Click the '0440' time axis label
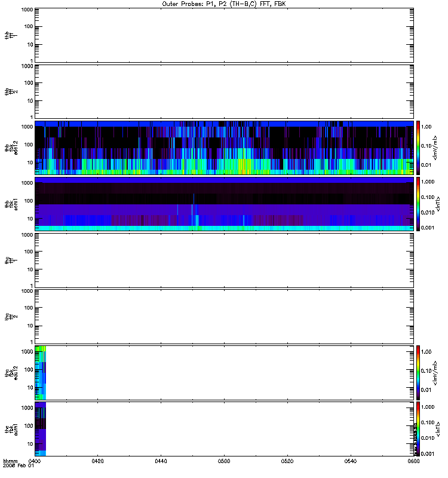 pyautogui.click(x=161, y=461)
